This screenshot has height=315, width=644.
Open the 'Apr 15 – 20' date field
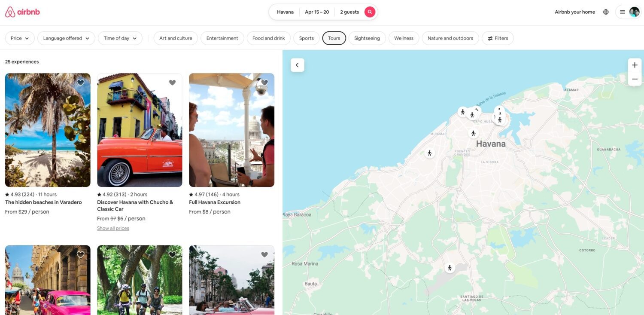pos(317,12)
